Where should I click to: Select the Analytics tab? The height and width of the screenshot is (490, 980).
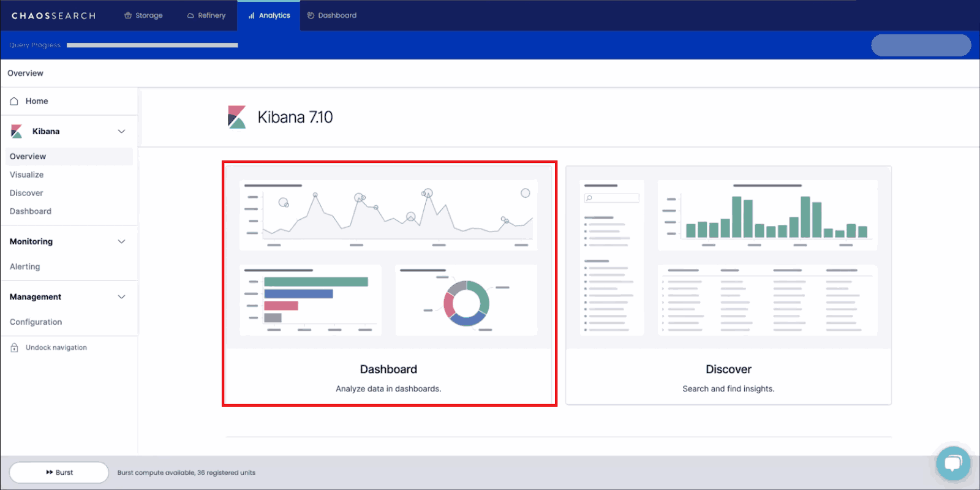click(269, 15)
